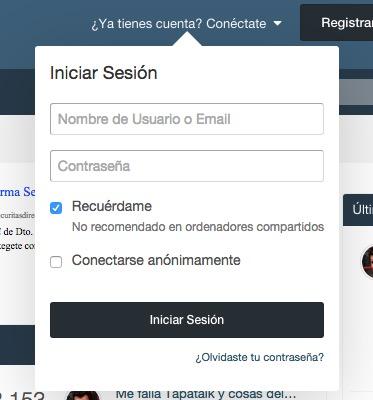
Task: Focus the Contraseña password field
Action: (x=187, y=166)
